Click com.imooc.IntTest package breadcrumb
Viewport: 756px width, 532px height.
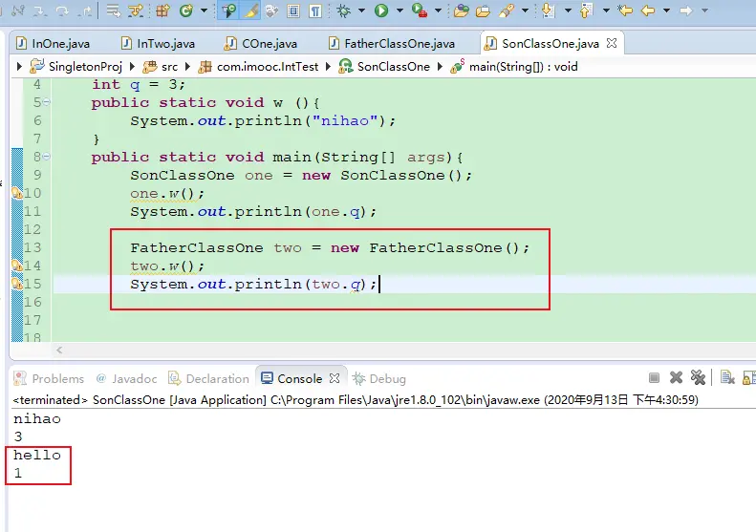pos(272,67)
